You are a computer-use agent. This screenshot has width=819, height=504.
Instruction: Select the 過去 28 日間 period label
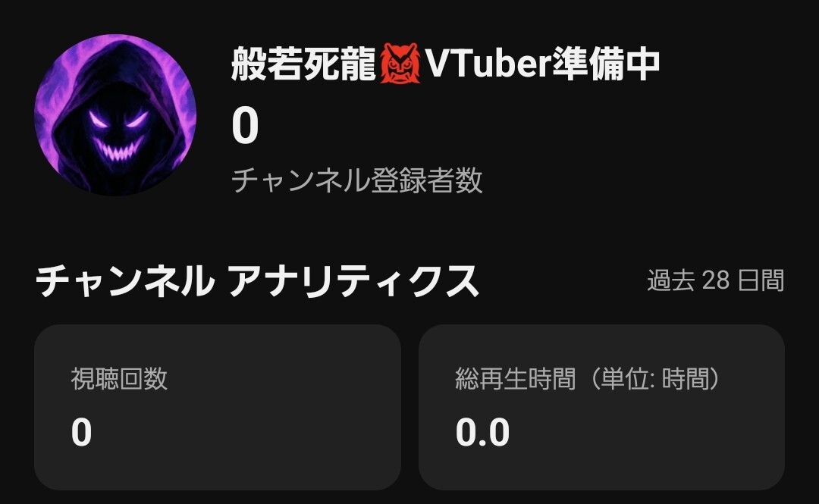coord(716,280)
